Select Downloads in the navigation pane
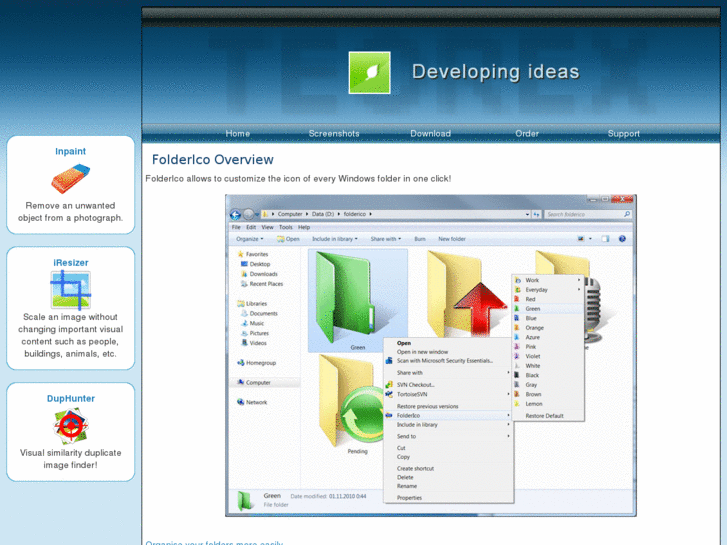The width and height of the screenshot is (727, 545). 259,274
